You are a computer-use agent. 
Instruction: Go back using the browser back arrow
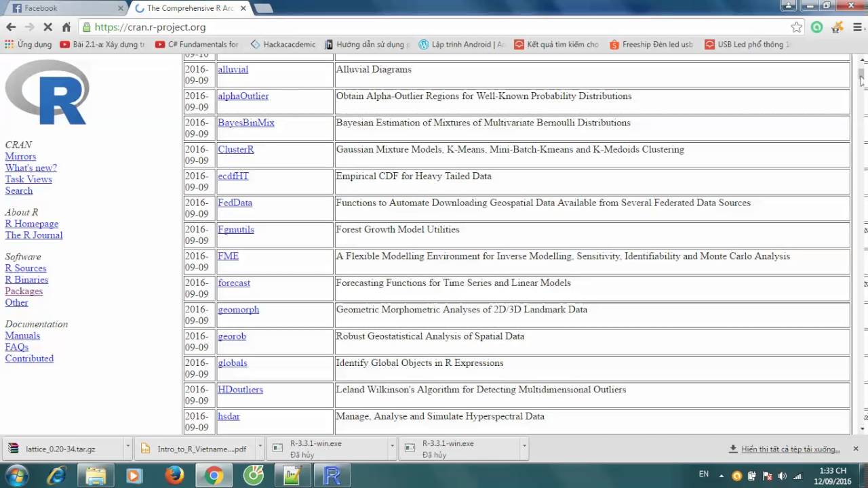click(x=11, y=27)
